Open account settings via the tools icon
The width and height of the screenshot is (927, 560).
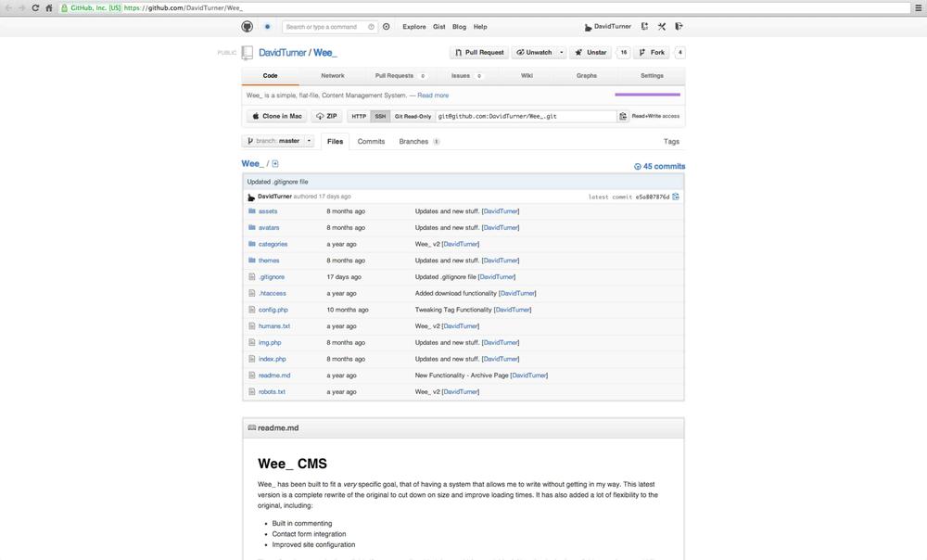[x=662, y=27]
